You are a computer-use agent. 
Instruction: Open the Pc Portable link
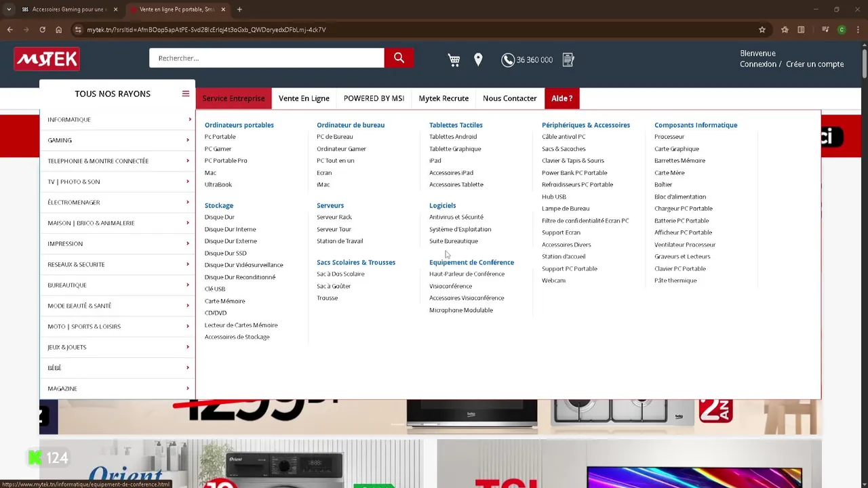coord(220,137)
